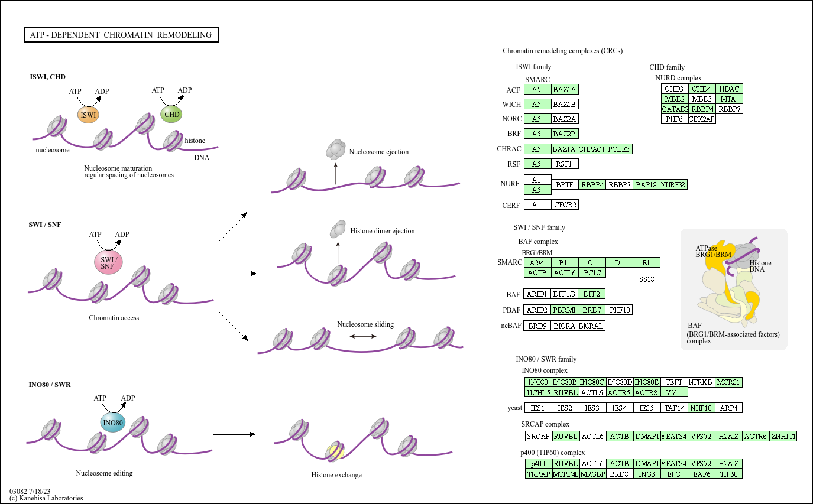
Task: Select the CDK2AP gene box
Action: 702,119
